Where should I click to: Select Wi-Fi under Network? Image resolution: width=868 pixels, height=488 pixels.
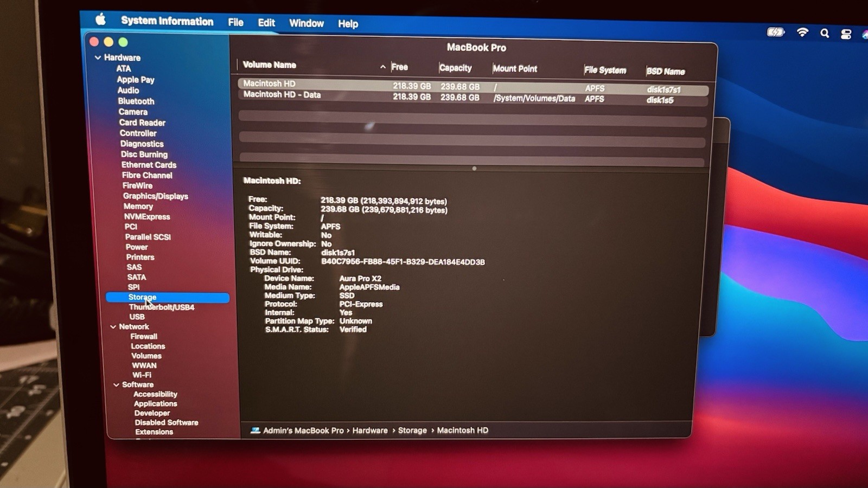(142, 375)
